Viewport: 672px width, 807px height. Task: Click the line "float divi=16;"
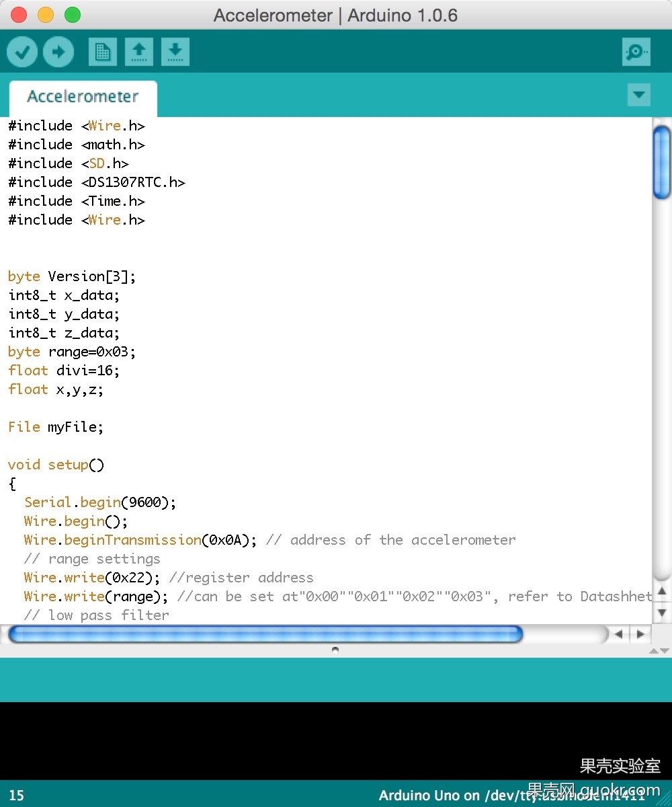point(65,371)
